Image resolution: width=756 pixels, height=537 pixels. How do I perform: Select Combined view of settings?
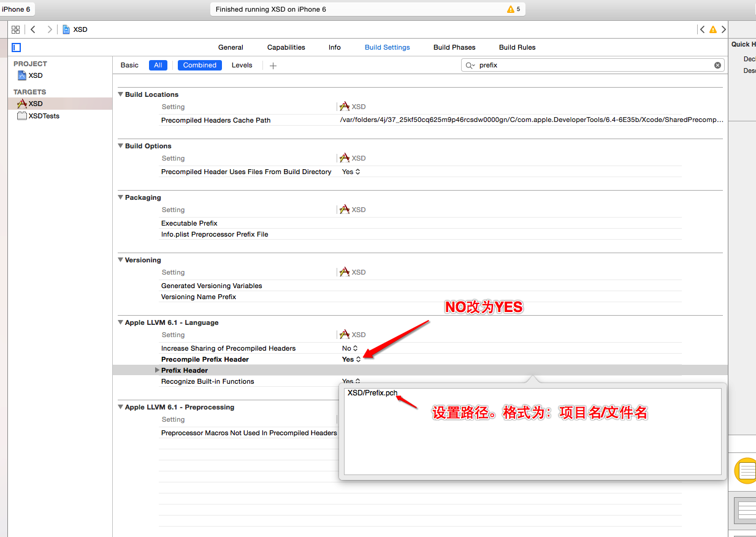[200, 65]
